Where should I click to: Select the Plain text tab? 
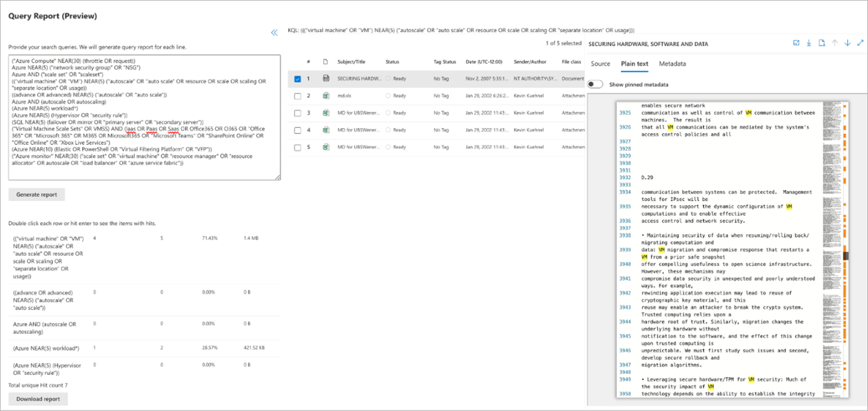tap(634, 64)
